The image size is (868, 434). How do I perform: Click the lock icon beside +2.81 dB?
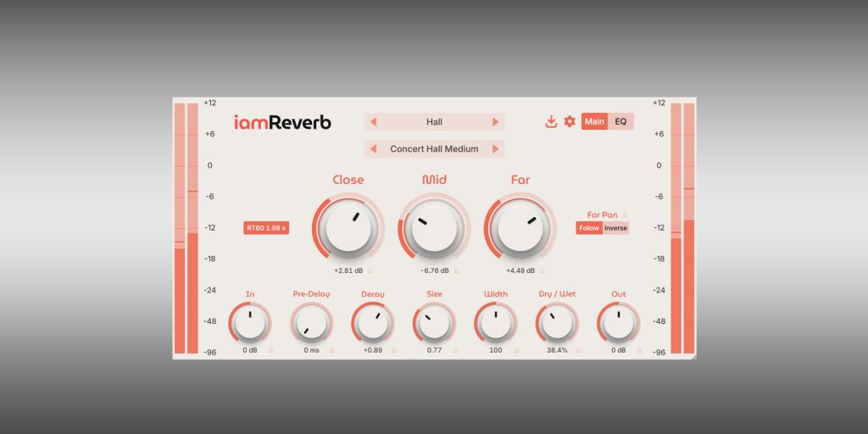coord(370,270)
